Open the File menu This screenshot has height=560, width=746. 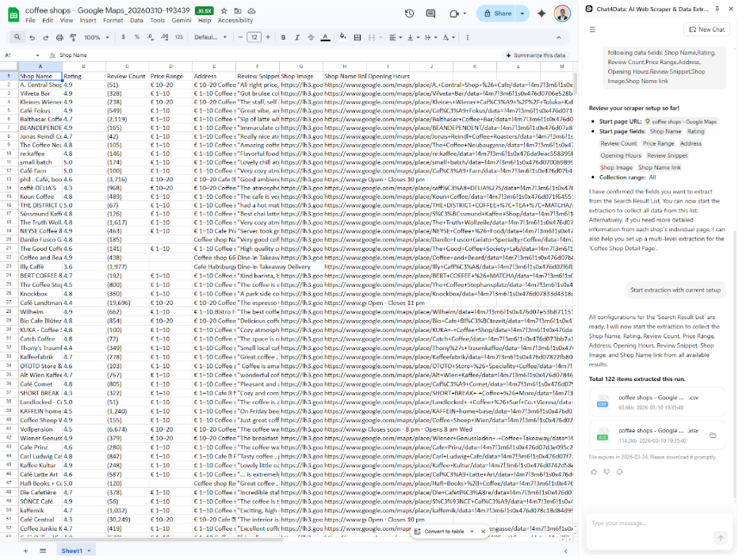[30, 21]
